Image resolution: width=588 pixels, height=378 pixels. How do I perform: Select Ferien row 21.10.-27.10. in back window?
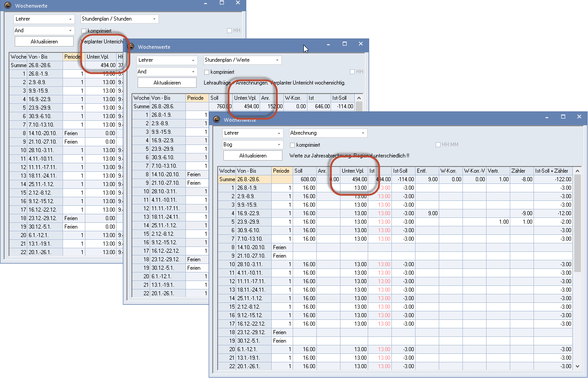(66, 142)
